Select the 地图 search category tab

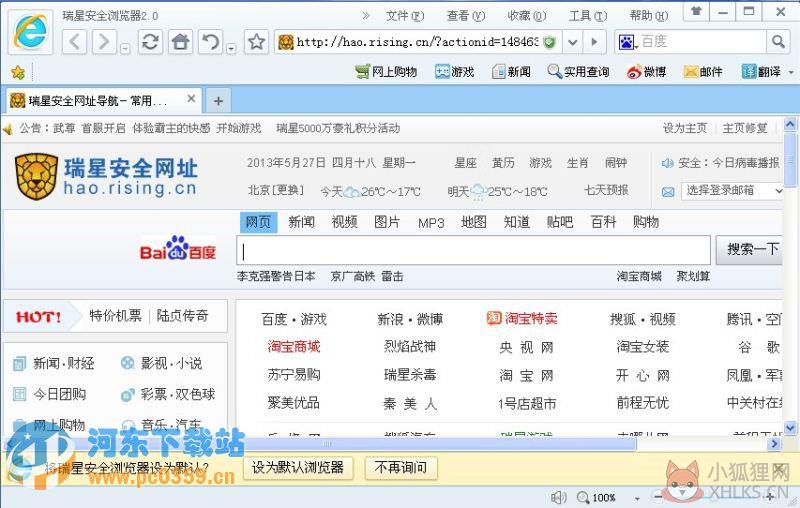[x=473, y=222]
